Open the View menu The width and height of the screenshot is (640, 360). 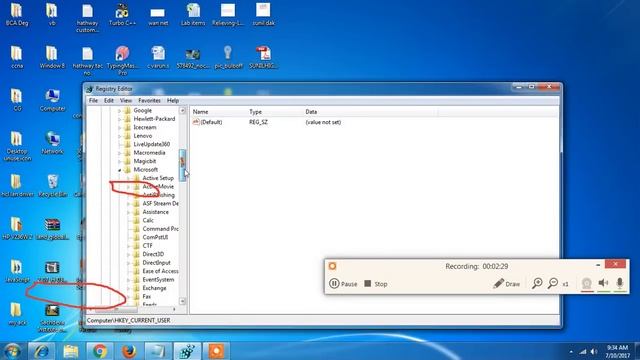tap(126, 100)
